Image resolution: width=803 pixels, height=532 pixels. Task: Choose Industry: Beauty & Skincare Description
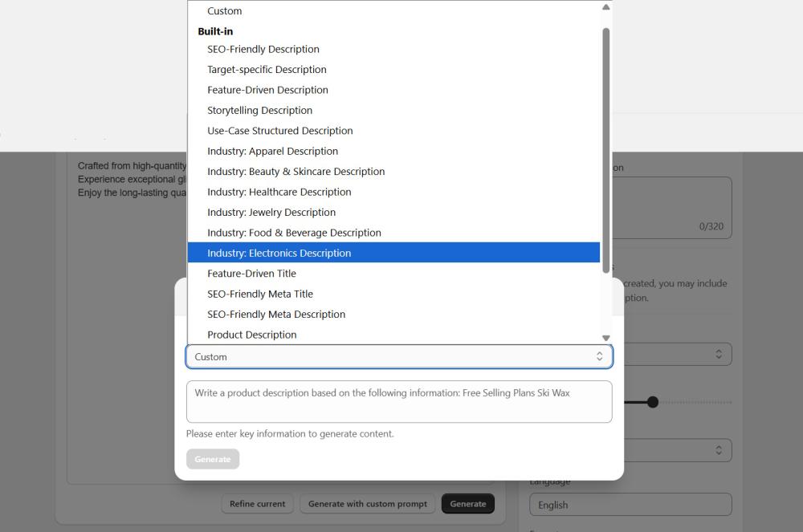[296, 172]
